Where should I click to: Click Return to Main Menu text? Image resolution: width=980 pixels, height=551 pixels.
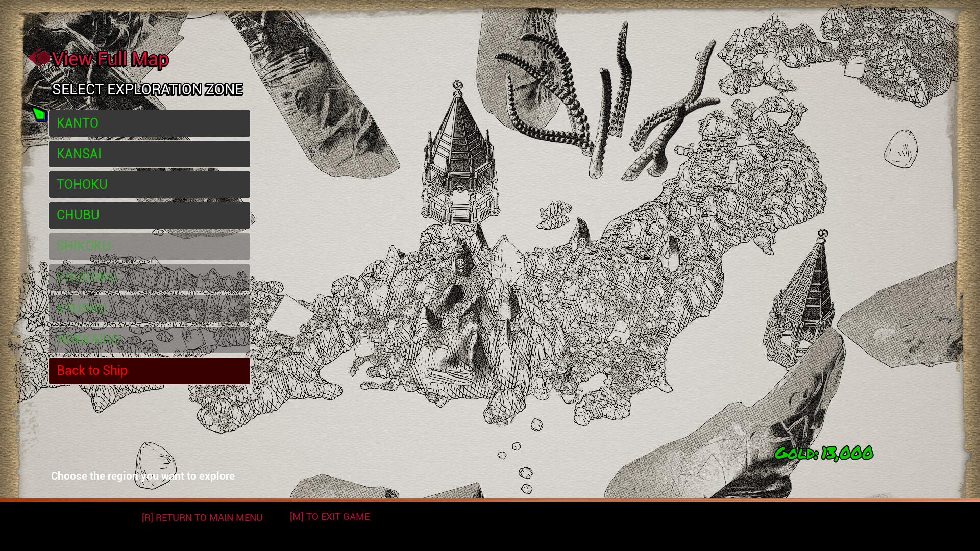tap(202, 517)
